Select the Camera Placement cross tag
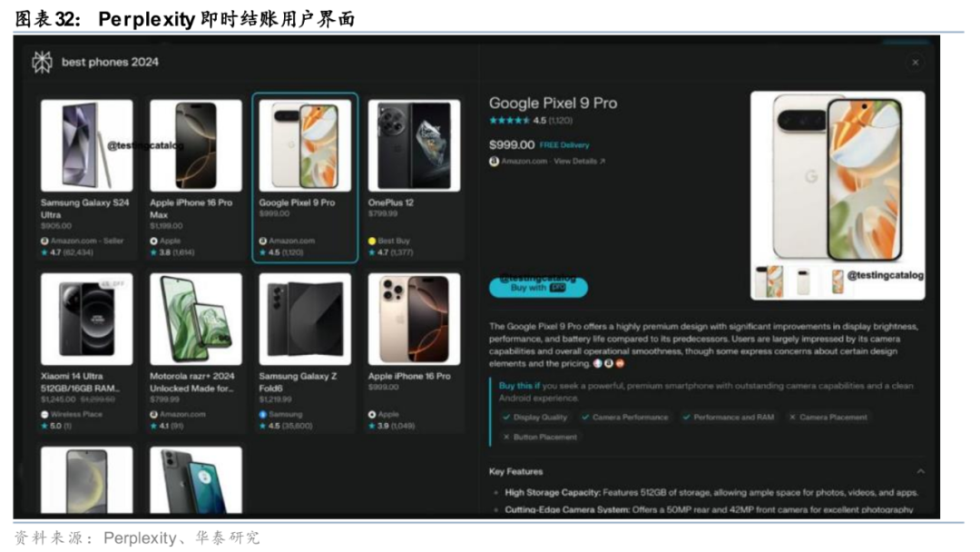Screen dimensions: 980x552 828,417
